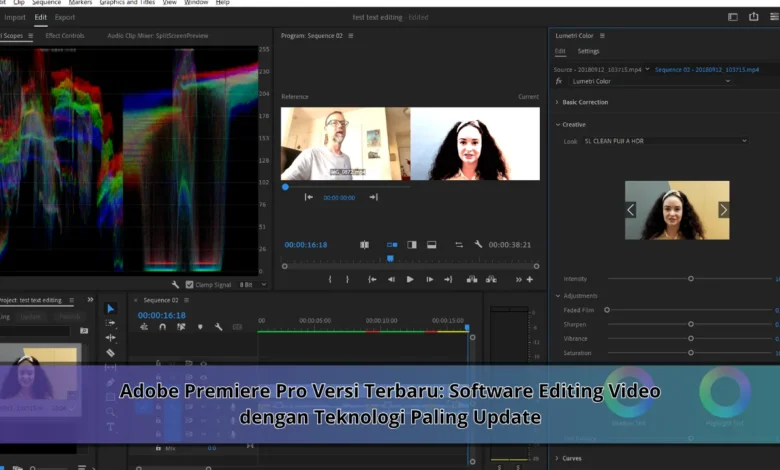Switch to the Import workspace tab
This screenshot has height=470, width=780.
14,17
